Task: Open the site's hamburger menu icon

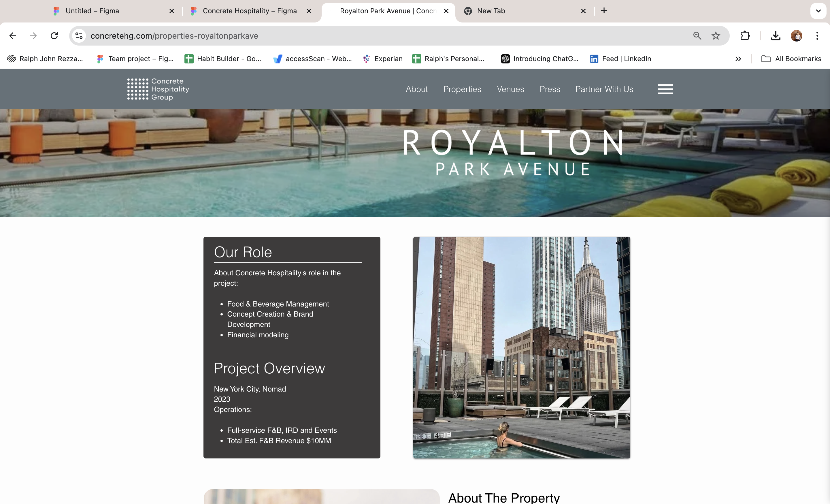Action: [665, 89]
